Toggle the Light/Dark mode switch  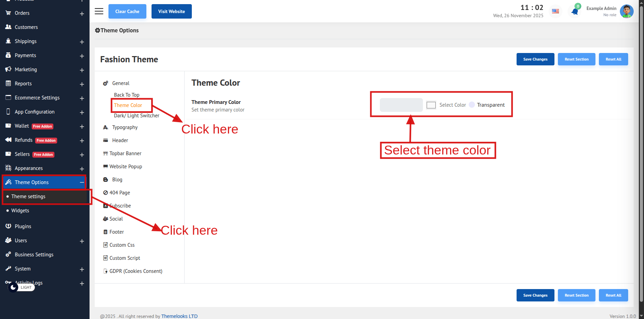[21, 287]
